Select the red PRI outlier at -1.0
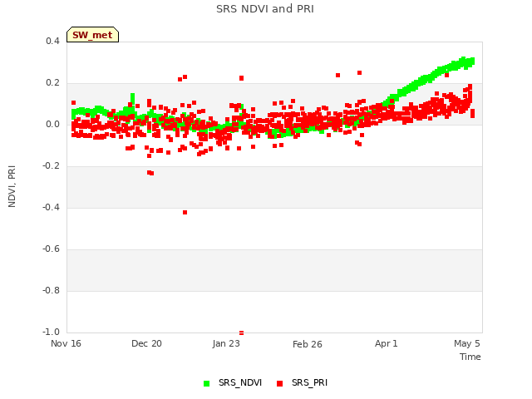Viewport: 532px width, 399px height. click(x=242, y=332)
